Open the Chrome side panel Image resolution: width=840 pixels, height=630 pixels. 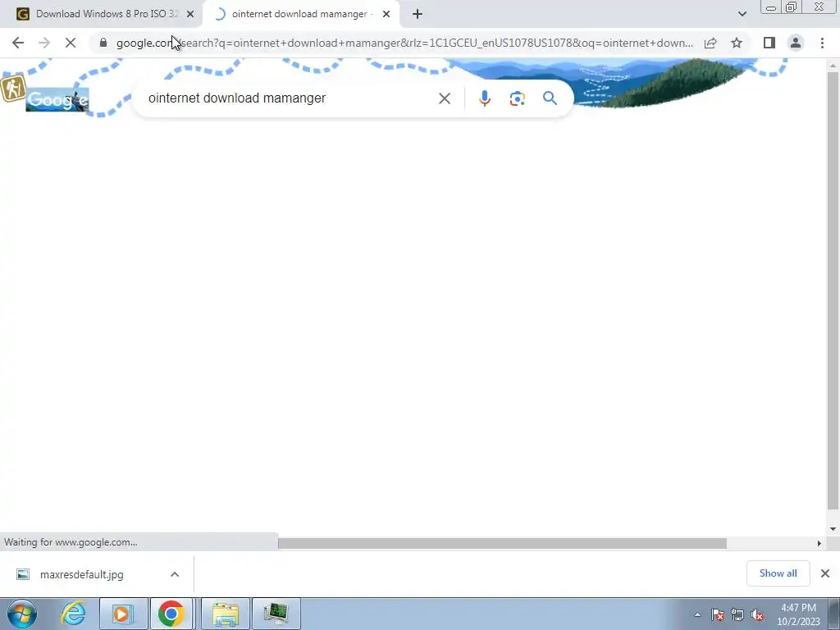tap(769, 43)
